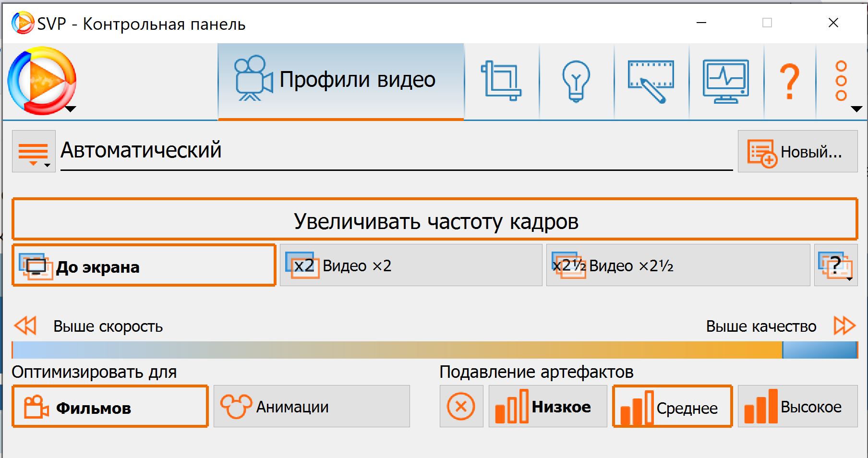Viewport: 868px width, 458px height.
Task: Select 'До экрана' frame rate mode
Action: click(144, 265)
